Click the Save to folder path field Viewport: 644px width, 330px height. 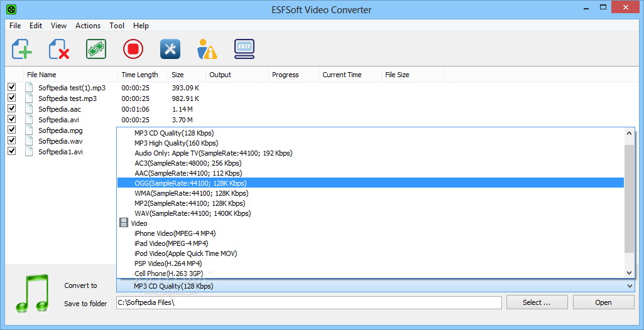[x=309, y=302]
